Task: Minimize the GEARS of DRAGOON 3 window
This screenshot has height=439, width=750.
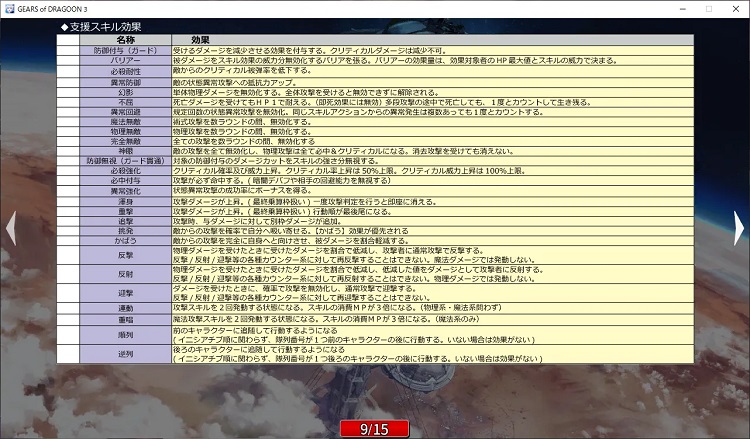Action: (683, 9)
